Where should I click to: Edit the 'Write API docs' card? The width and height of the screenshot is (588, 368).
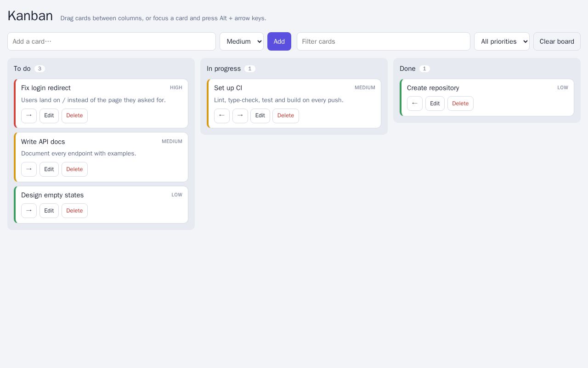(x=49, y=169)
